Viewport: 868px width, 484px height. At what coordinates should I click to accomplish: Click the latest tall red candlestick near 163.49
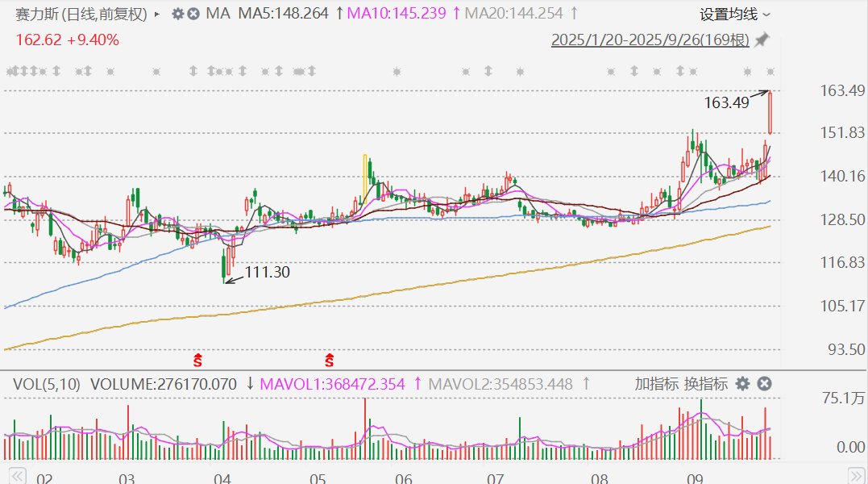(770, 113)
